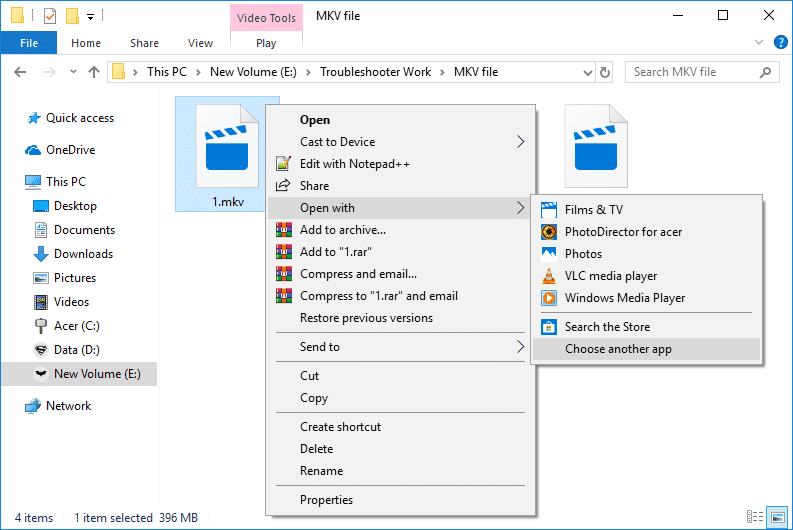Screen dimensions: 793x530
Task: Expand the Cast to Device submenu arrow
Action: (520, 142)
